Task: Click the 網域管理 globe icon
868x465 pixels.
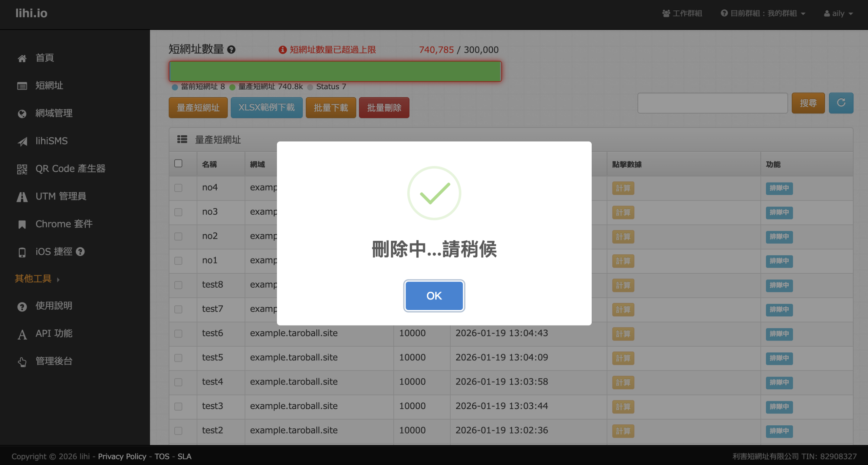Action: click(x=22, y=114)
